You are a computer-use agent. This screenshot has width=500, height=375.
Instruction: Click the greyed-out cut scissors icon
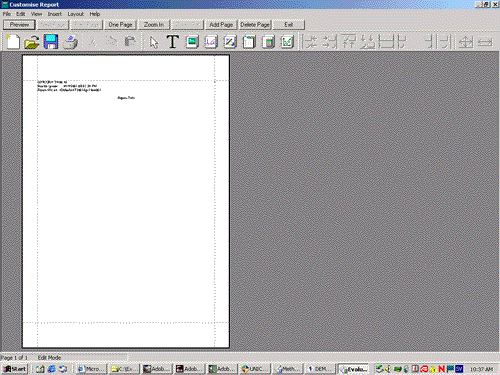point(92,42)
